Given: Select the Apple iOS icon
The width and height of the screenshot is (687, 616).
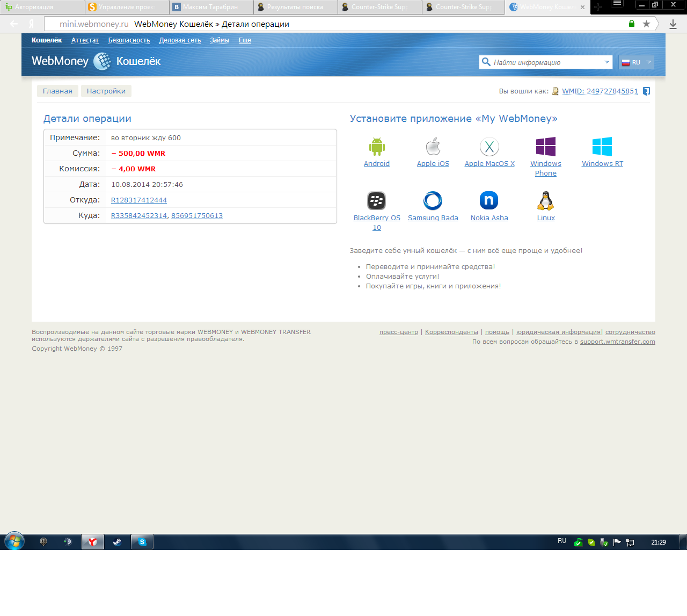Looking at the screenshot, I should point(433,147).
